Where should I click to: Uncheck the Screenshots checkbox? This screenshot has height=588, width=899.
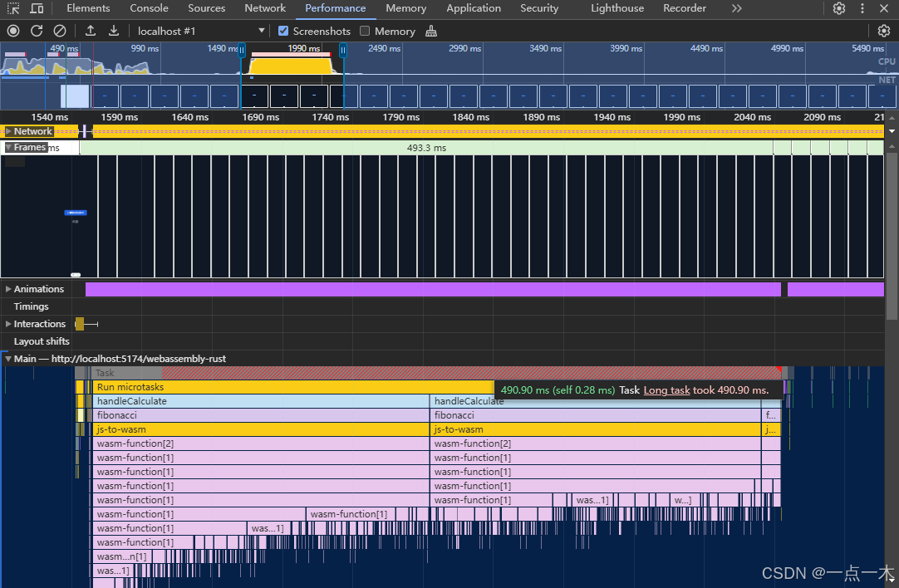(283, 31)
